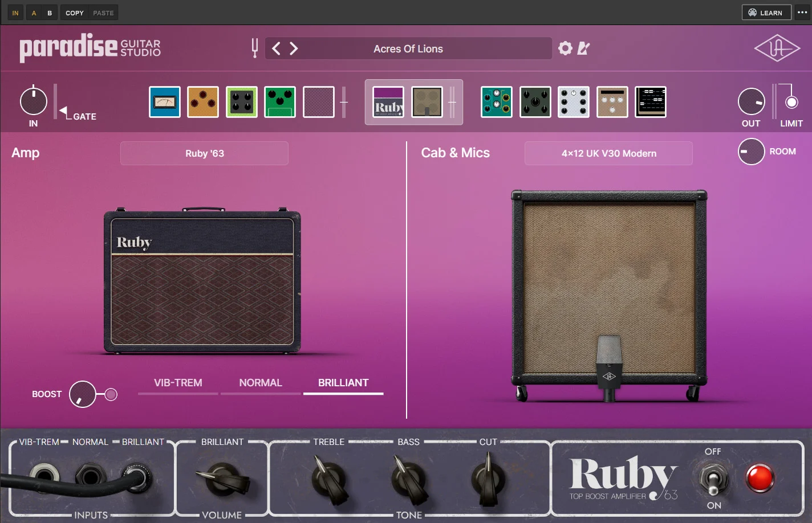Open settings gear icon
Image resolution: width=812 pixels, height=523 pixels.
click(x=565, y=48)
